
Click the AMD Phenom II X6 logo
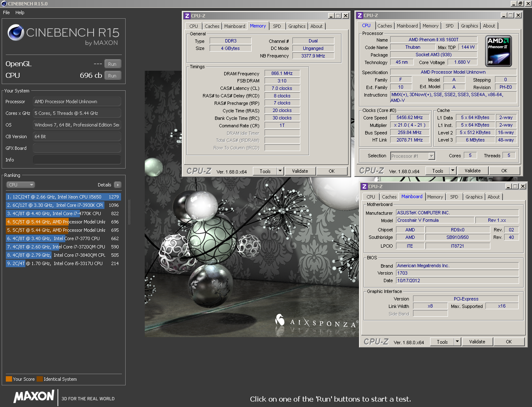click(x=499, y=51)
